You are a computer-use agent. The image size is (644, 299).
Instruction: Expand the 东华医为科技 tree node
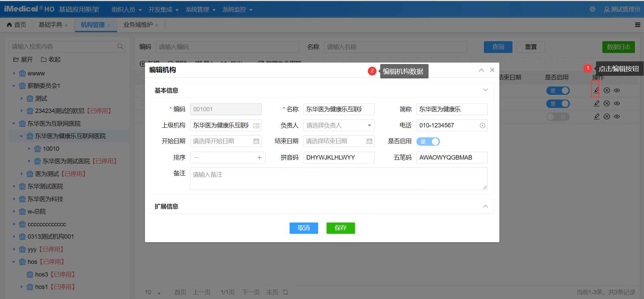(x=14, y=199)
